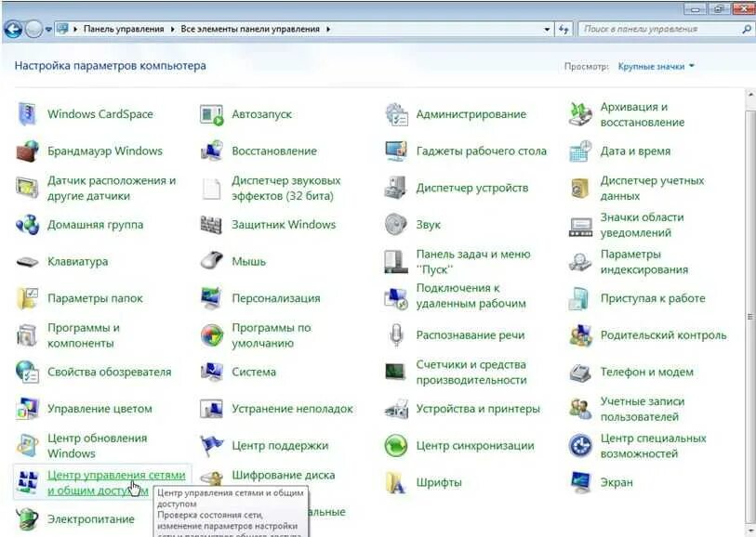The width and height of the screenshot is (756, 537).
Task: Expand arrow after Все элементы панели управления
Action: pos(328,30)
